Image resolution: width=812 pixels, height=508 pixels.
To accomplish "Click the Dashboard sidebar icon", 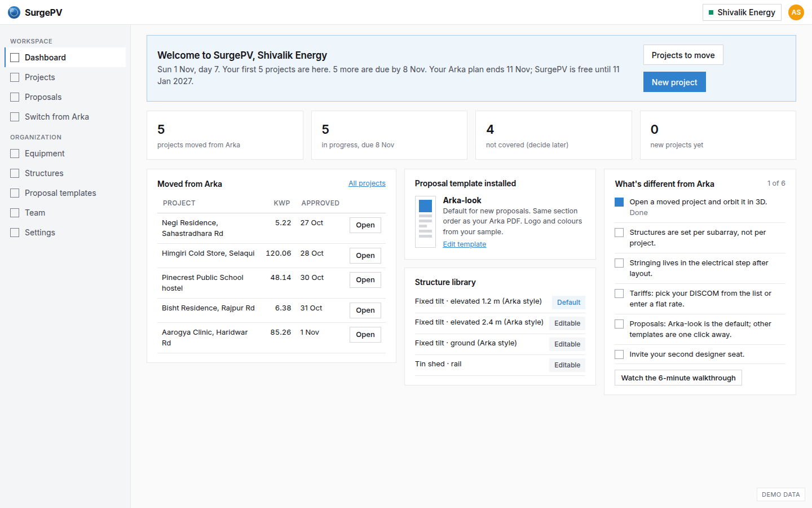I will (15, 58).
